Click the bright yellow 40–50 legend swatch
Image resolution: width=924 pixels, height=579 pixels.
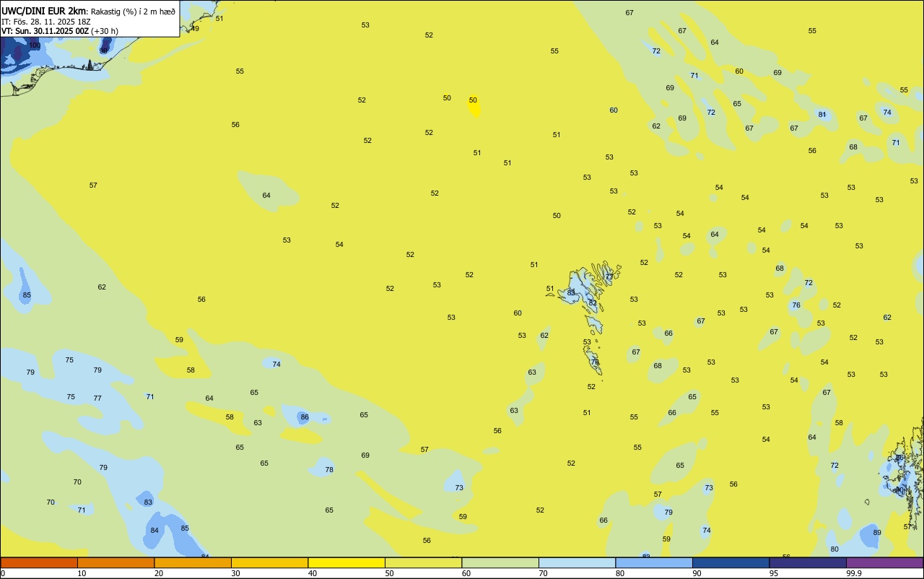tap(346, 562)
